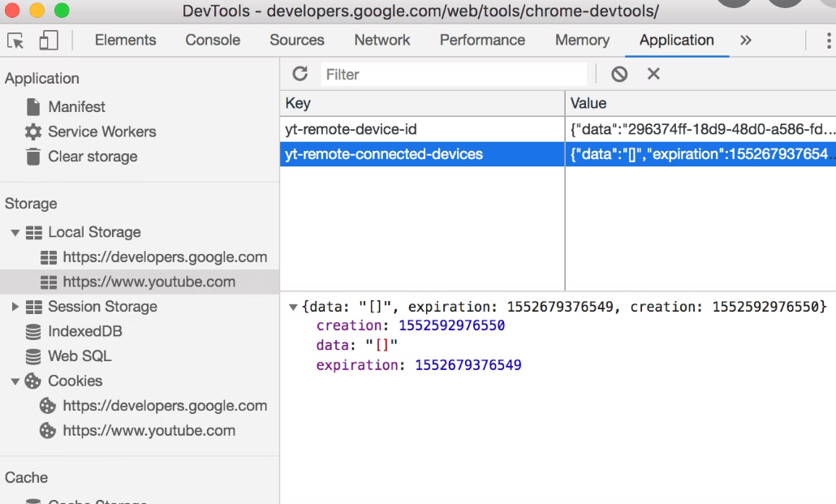
Task: Switch to the Elements tab
Action: [x=125, y=40]
